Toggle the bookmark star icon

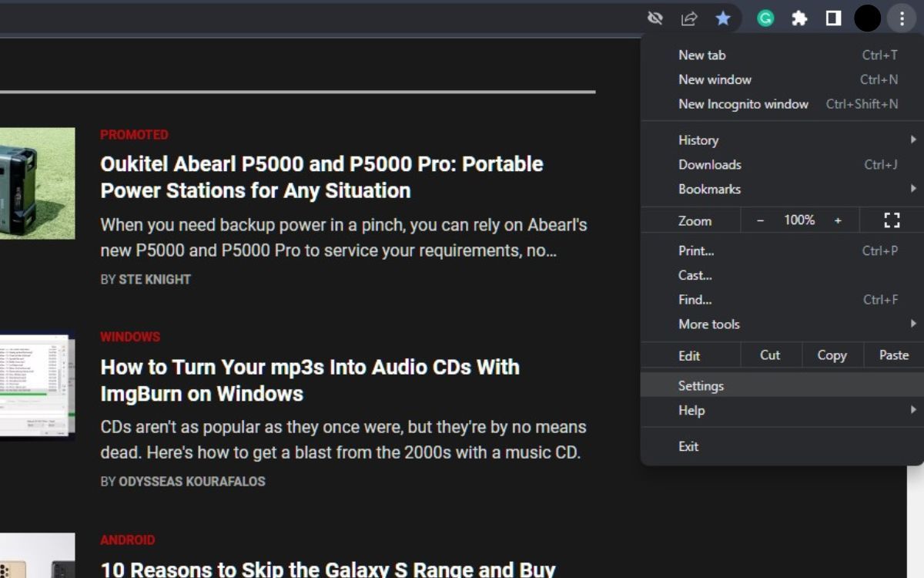click(x=723, y=18)
